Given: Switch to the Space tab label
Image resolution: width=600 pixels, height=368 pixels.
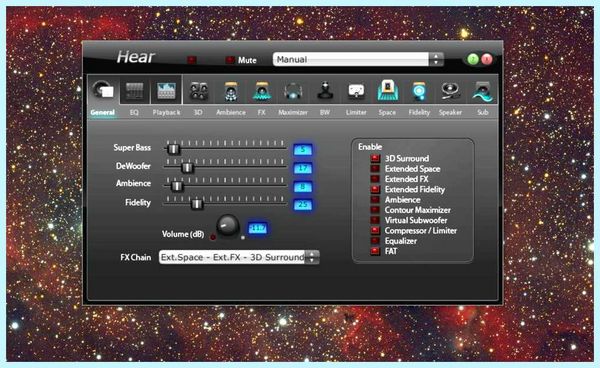Looking at the screenshot, I should (x=387, y=112).
